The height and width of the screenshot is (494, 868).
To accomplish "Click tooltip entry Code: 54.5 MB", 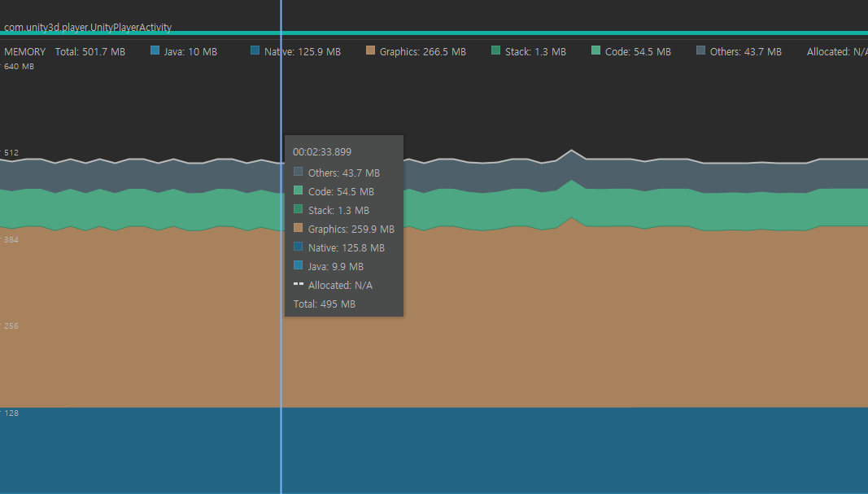I will [334, 191].
